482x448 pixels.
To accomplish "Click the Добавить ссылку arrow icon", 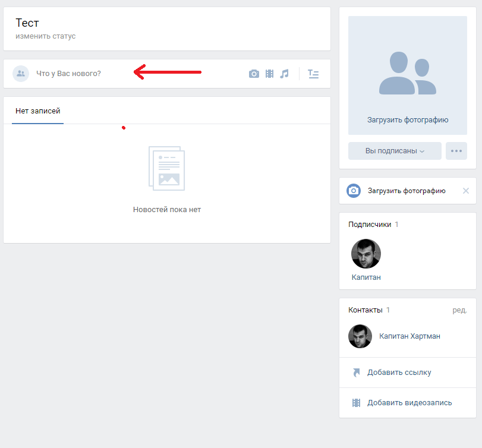I will [x=356, y=373].
